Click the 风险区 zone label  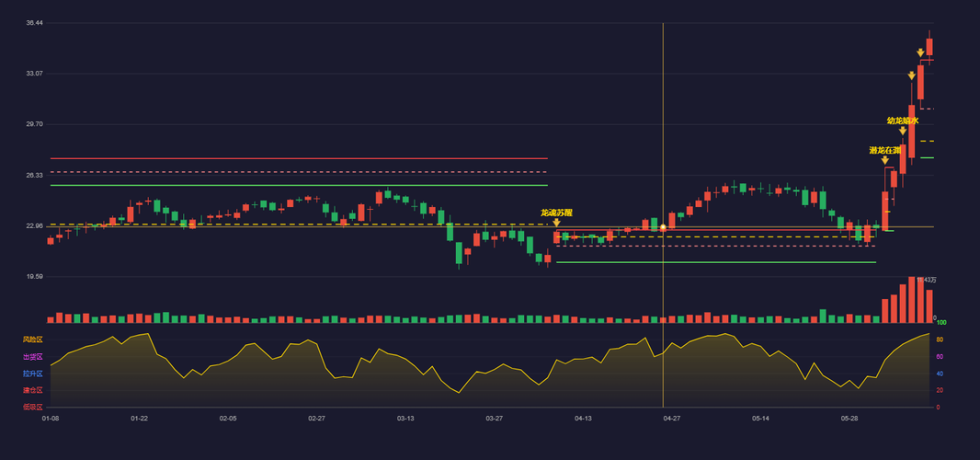[x=32, y=339]
